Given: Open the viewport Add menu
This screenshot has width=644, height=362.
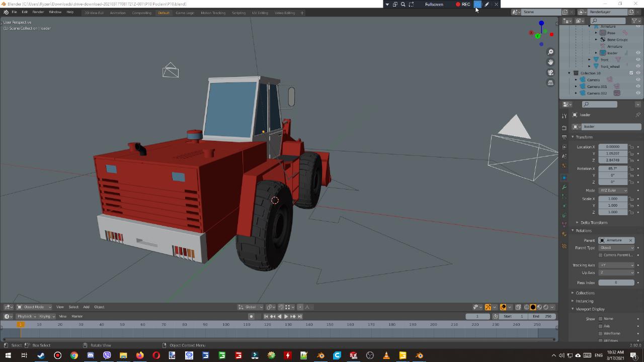Looking at the screenshot, I should 86,307.
